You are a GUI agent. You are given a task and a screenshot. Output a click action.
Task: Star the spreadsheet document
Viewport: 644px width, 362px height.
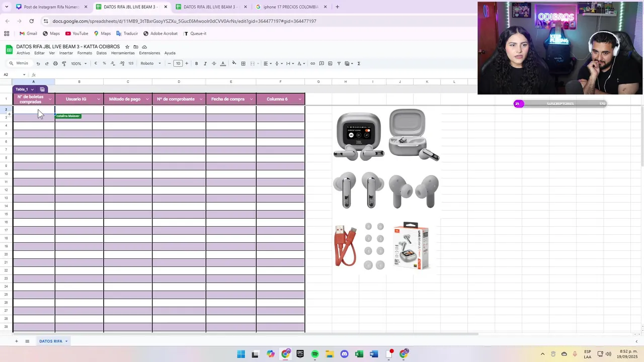(127, 47)
